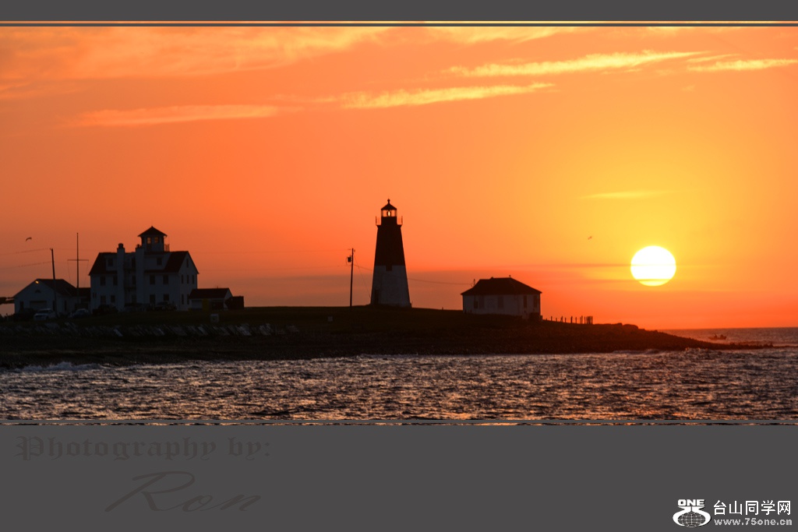Click the utility pole left of lighthouse

point(351,277)
